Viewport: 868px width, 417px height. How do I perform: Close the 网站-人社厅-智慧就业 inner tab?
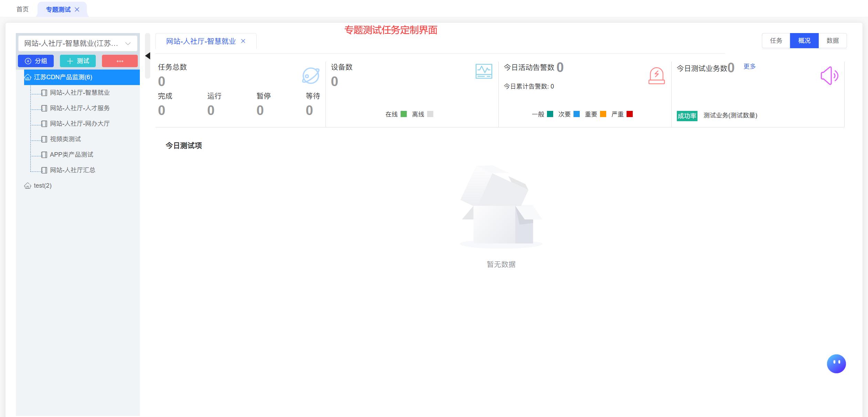(243, 41)
